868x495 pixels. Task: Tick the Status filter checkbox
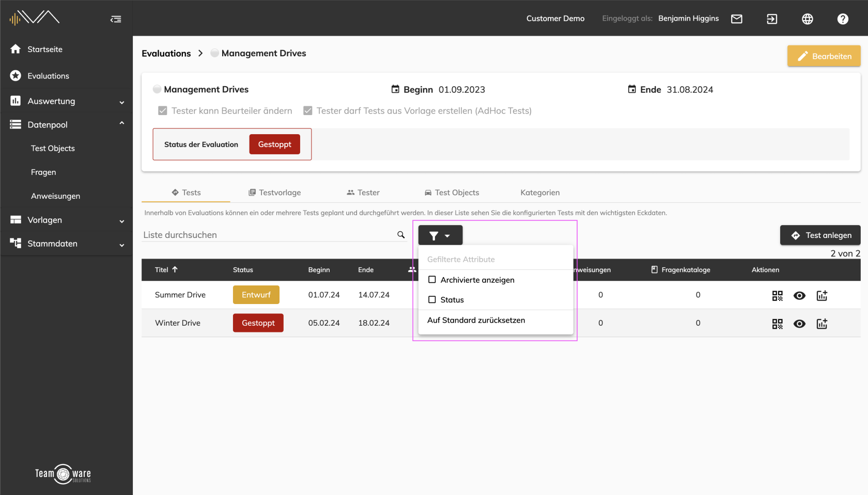point(432,299)
